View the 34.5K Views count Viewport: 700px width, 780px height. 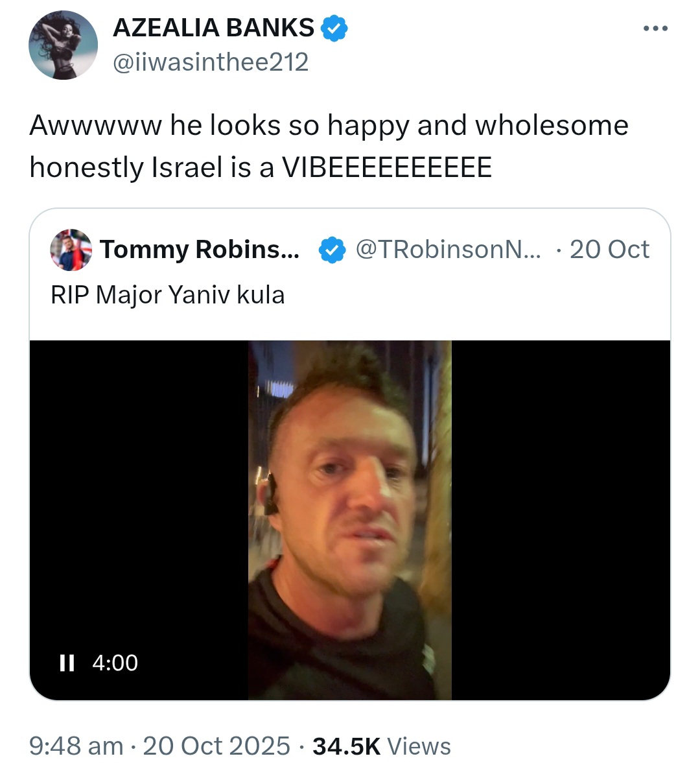click(381, 746)
